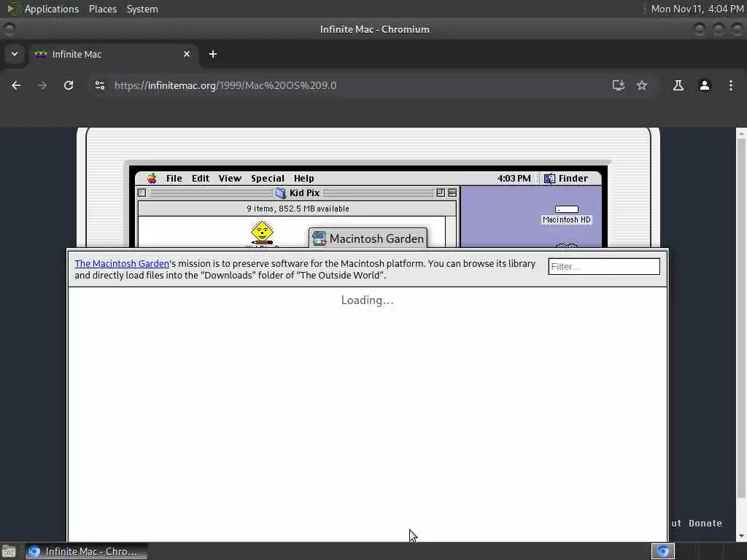This screenshot has width=747, height=560.
Task: Open the Chromium profile icon
Action: tap(705, 85)
